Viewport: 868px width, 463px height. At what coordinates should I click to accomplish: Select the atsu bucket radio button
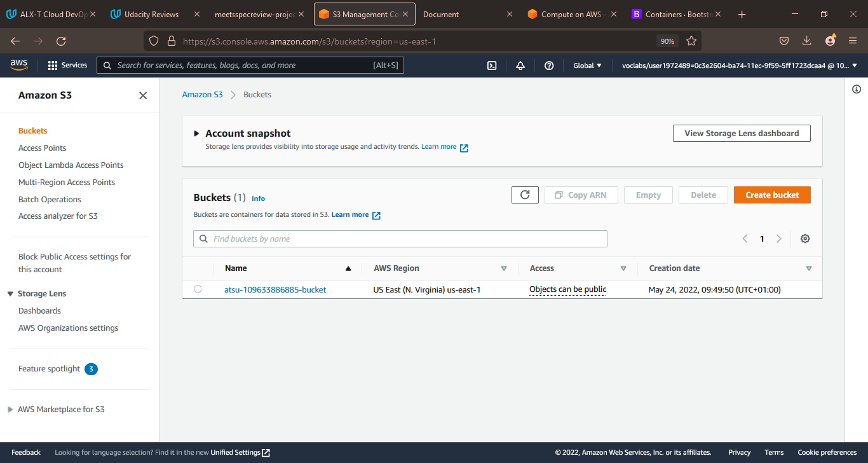point(197,289)
